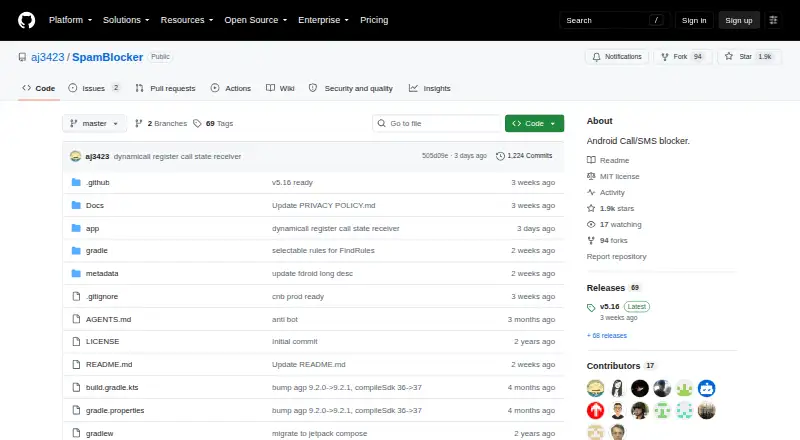Open the green Code dropdown button
Viewport: 800px width, 440px height.
pos(534,124)
